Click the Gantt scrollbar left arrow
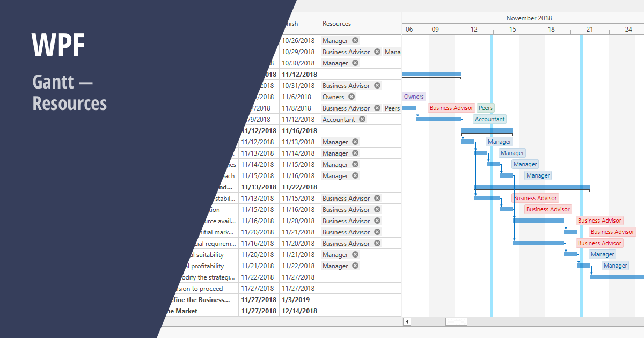This screenshot has width=644, height=338. 407,321
